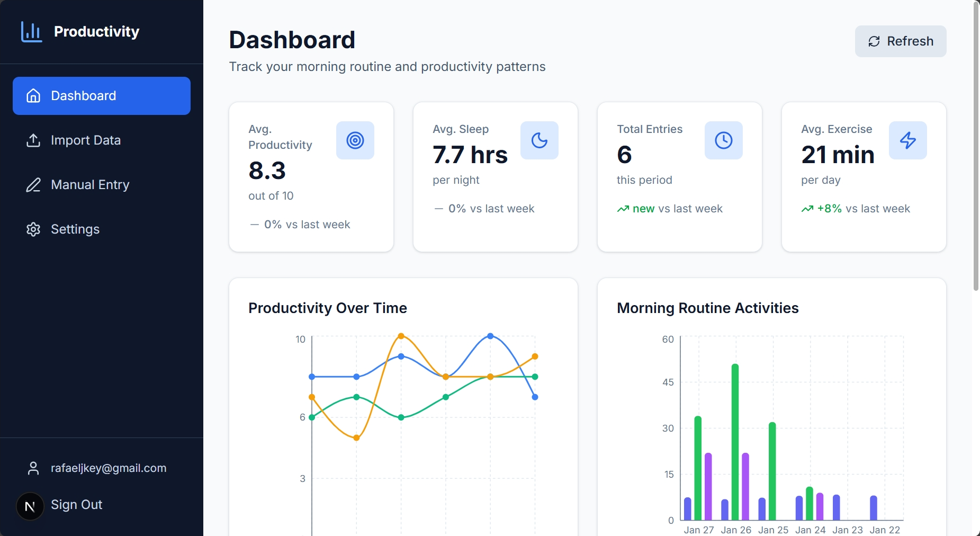Screen dimensions: 980x536
Task: Click the 21 min exercise value
Action: (838, 155)
